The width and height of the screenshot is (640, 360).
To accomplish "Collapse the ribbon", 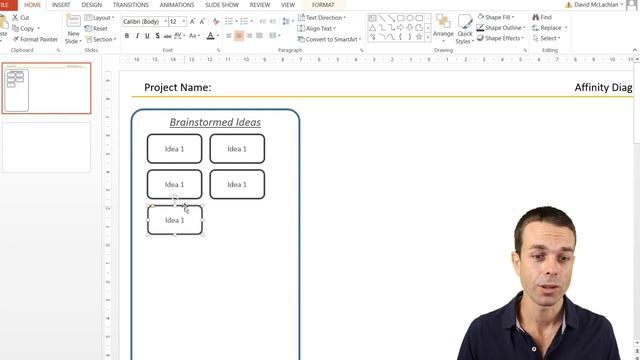I will (635, 50).
